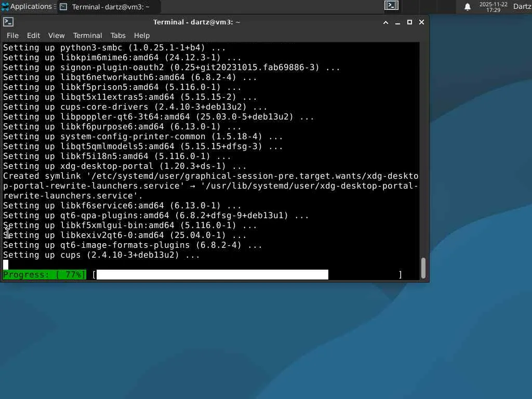Viewport: 532px width, 399px height.
Task: Click the line 'Setting up libqt5x11extras5:amd64'
Action: click(130, 97)
